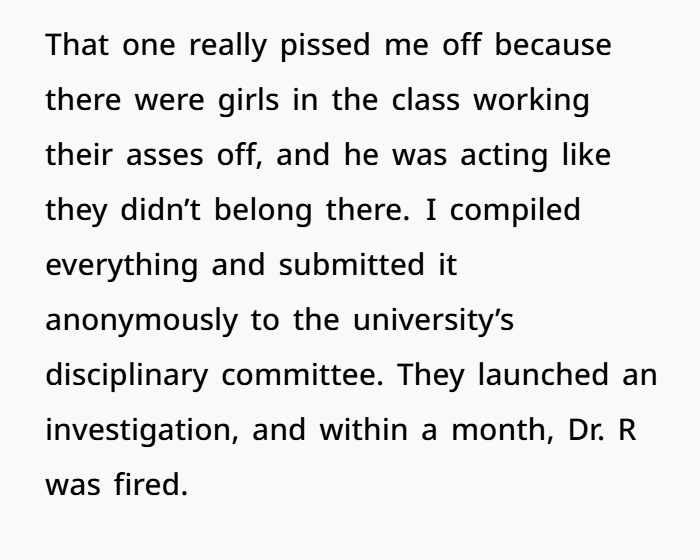The height and width of the screenshot is (560, 700).
Task: Click the word "belong" in the text
Action: click(263, 211)
